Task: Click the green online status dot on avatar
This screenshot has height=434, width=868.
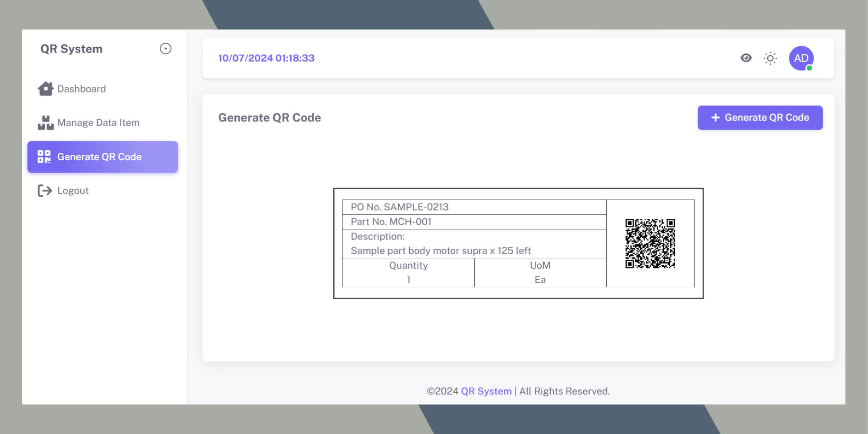Action: point(809,68)
